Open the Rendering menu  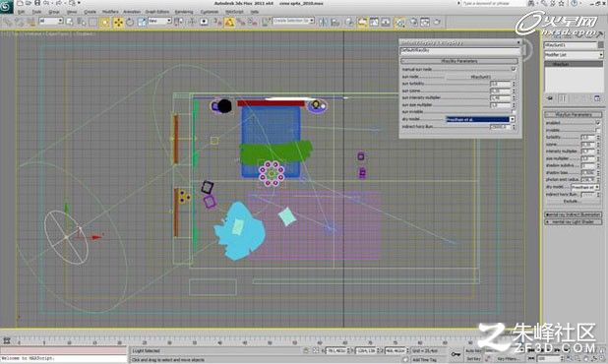184,12
